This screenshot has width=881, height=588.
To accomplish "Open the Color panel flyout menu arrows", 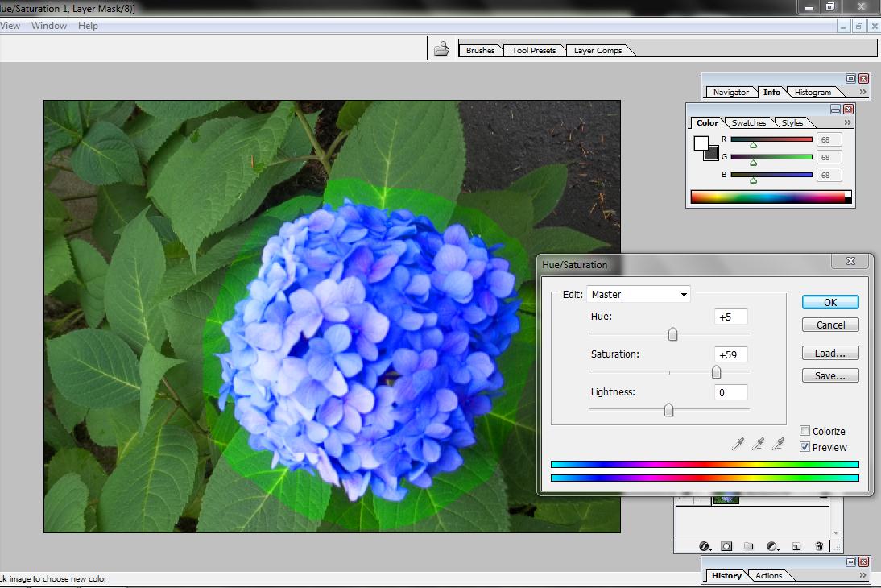I will coord(847,122).
